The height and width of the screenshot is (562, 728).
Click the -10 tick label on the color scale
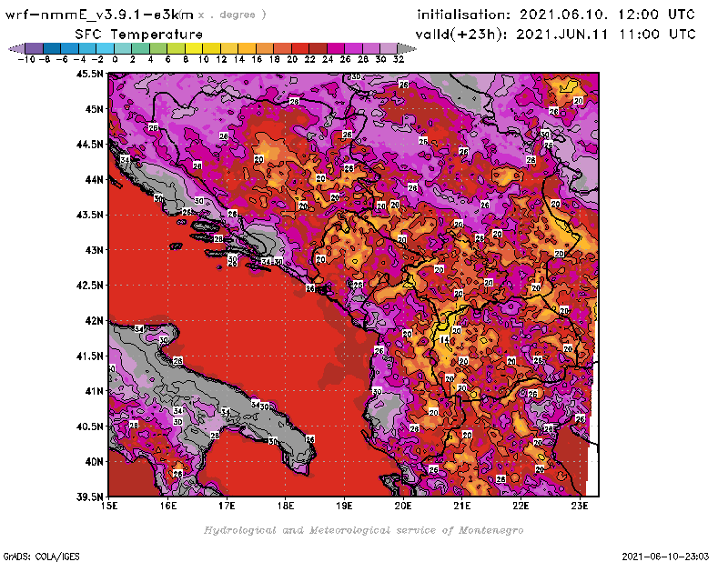tap(26, 59)
